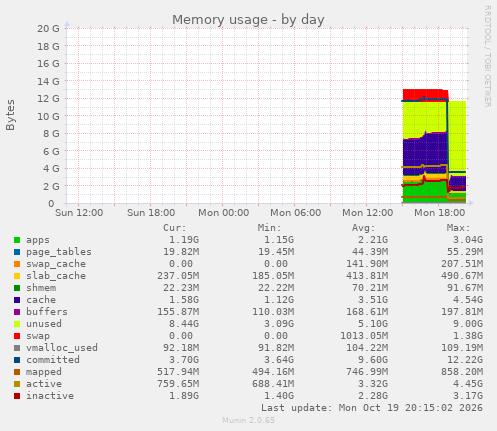Click the 'Sun 12:00' x-axis label
Viewport: 497px width, 431px height.
(79, 213)
